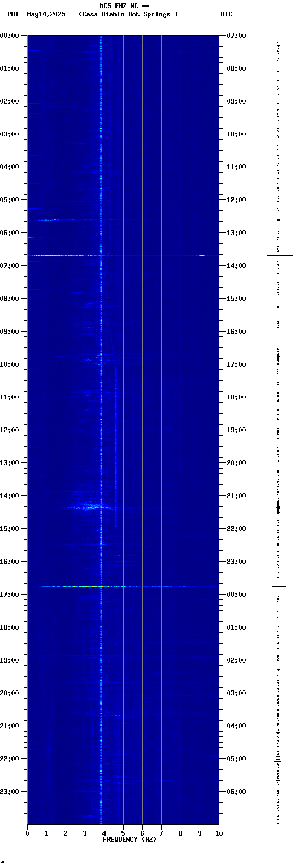
Task: Click the '03:00' PDT time label
Action: tap(10, 134)
